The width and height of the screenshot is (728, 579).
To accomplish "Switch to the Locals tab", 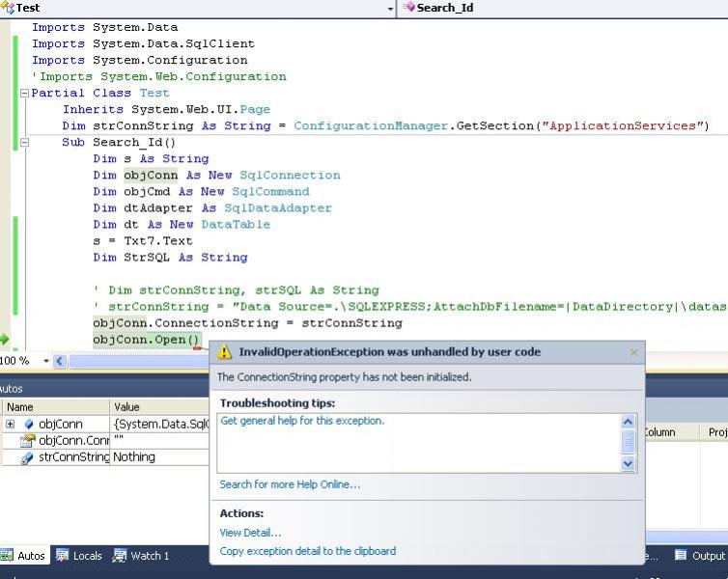I will (78, 555).
